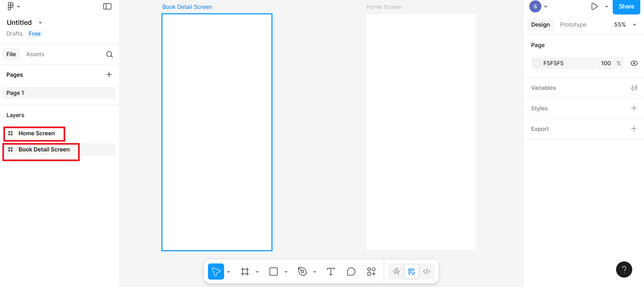Select the Text tool
Image resolution: width=644 pixels, height=287 pixels.
click(x=331, y=272)
